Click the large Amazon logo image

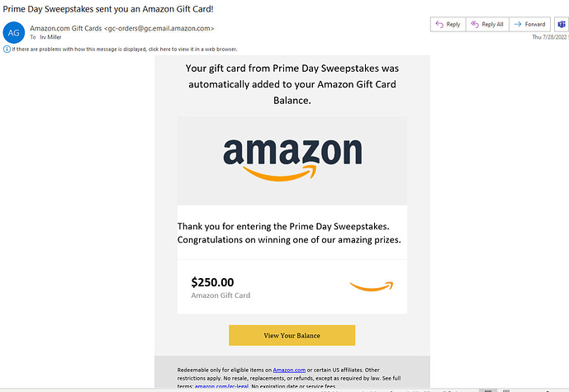[292, 158]
